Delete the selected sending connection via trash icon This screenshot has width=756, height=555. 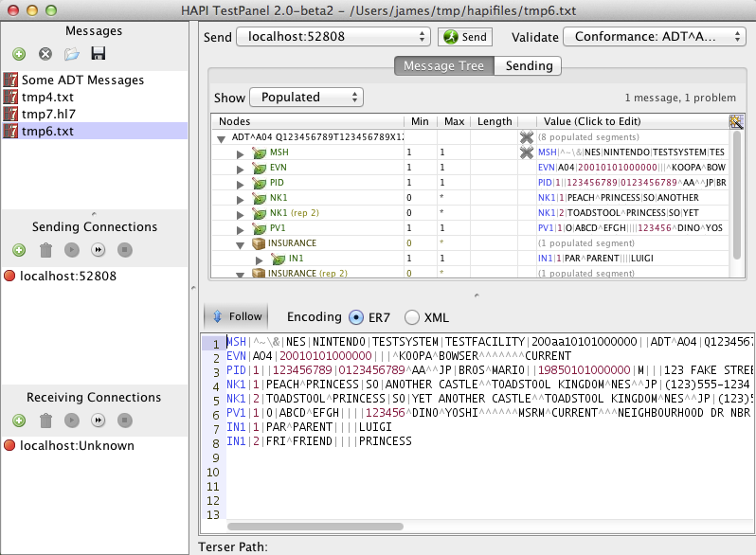point(45,250)
